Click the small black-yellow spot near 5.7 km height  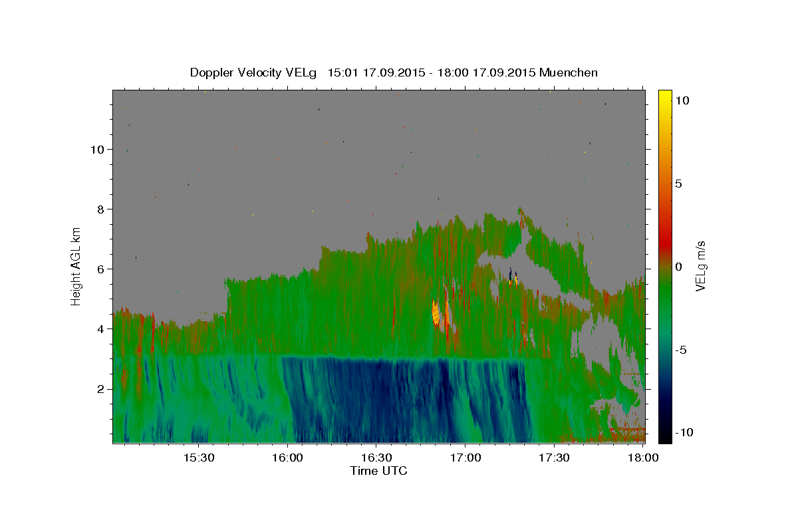point(513,277)
